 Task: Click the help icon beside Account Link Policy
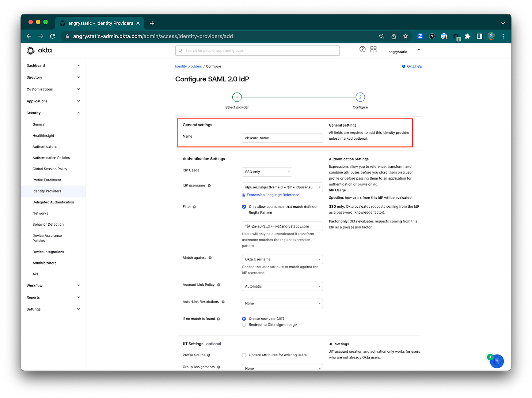pyautogui.click(x=218, y=285)
